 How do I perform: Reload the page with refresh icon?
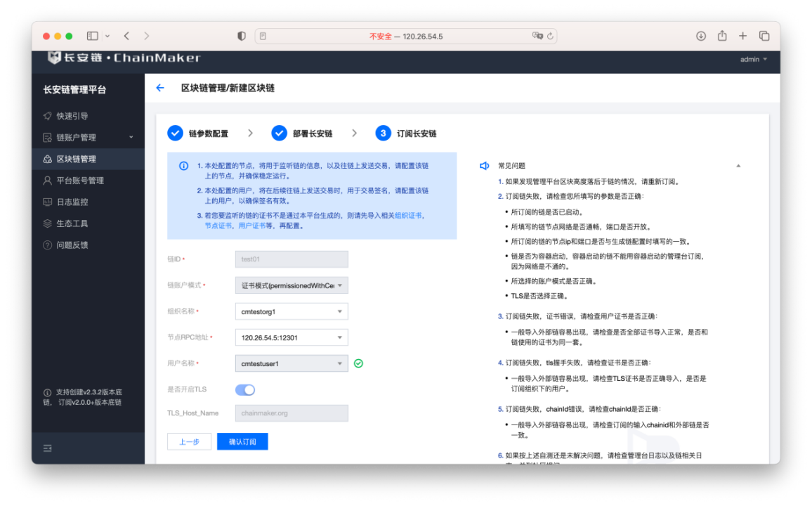tap(551, 37)
